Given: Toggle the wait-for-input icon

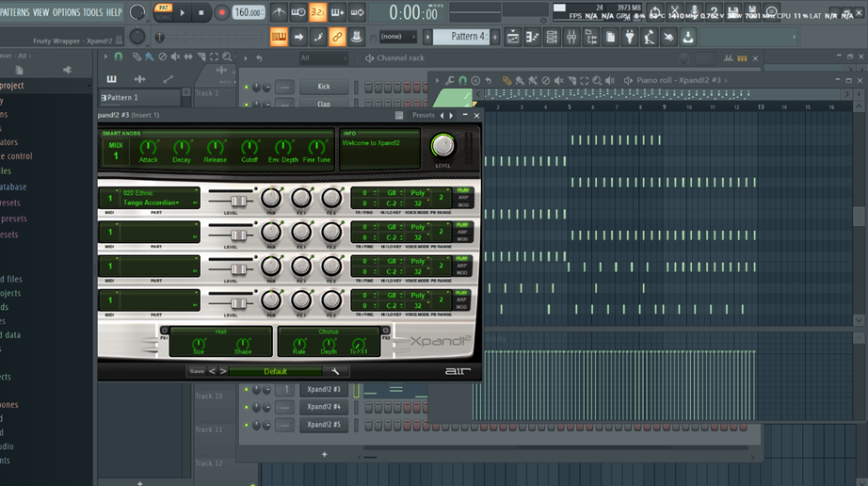Looking at the screenshot, I should [x=297, y=12].
